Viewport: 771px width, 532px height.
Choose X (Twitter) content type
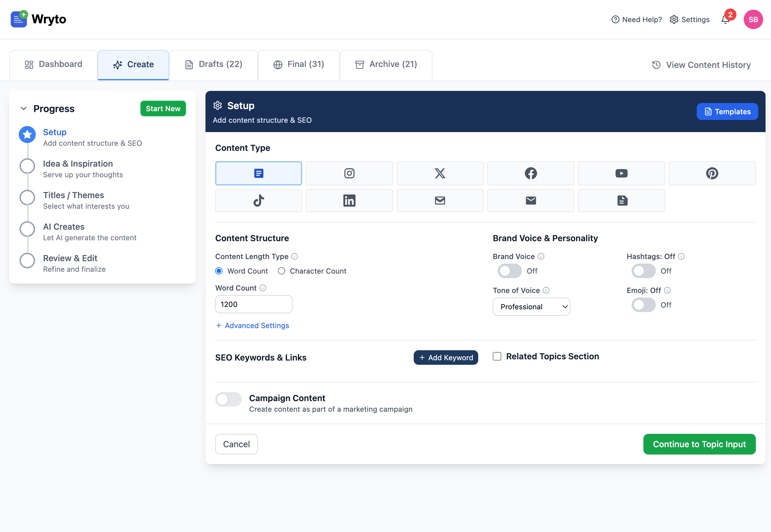pos(440,173)
